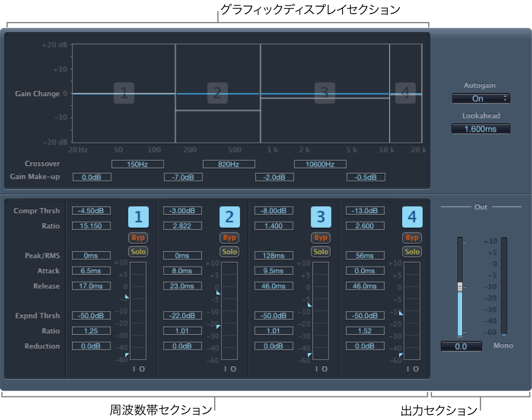The image size is (532, 420).
Task: Edit band 2 Attack value 8.0ms
Action: [182, 271]
